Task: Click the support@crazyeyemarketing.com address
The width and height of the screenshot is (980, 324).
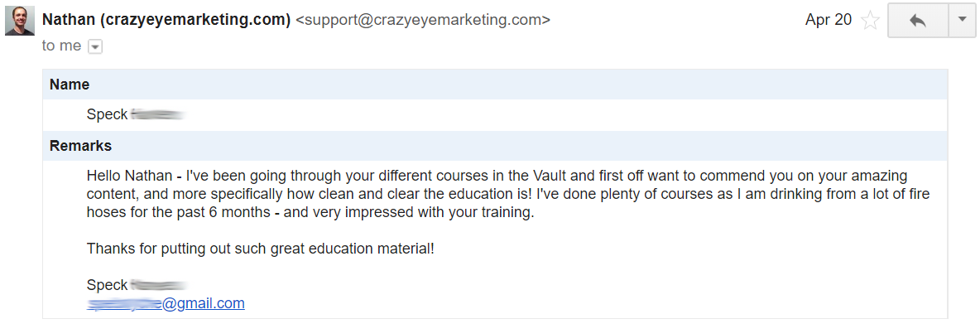Action: point(423,20)
